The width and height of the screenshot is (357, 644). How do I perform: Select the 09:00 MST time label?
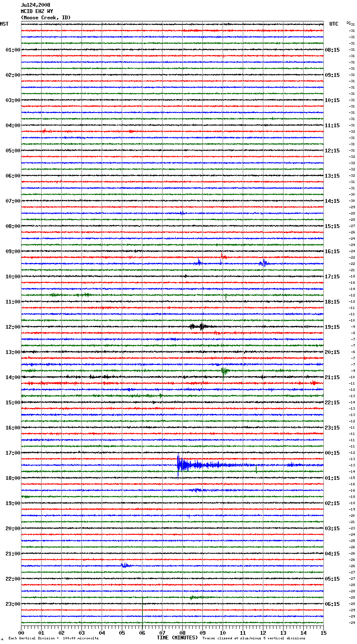[x=13, y=251]
